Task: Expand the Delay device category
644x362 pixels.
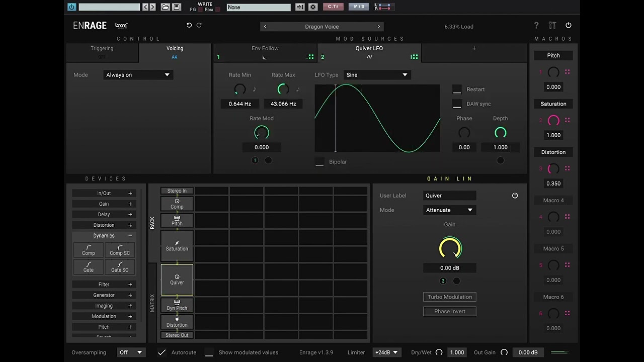Action: [x=104, y=215]
